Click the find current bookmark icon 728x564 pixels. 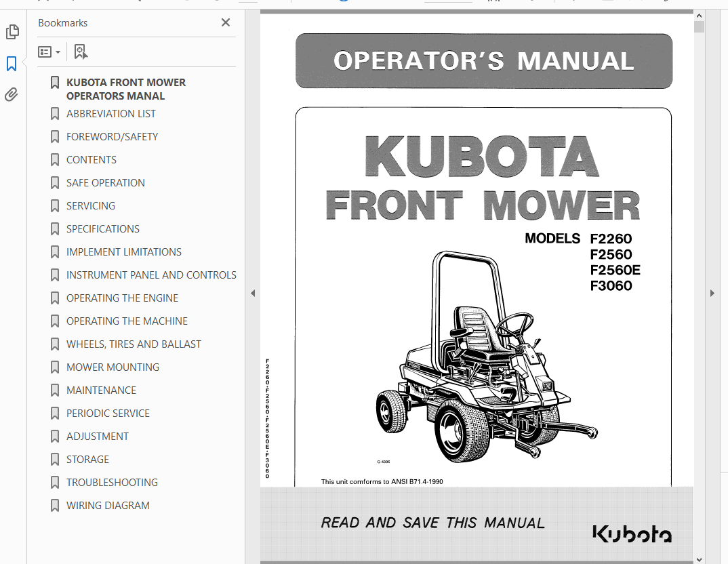81,52
